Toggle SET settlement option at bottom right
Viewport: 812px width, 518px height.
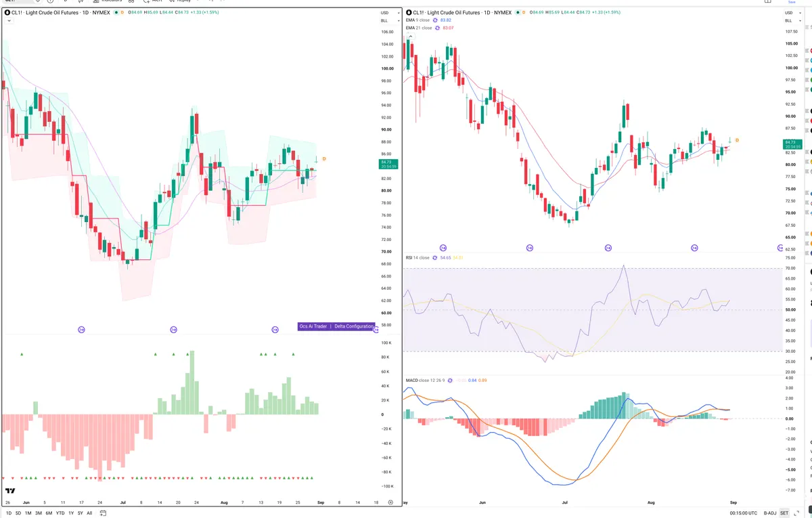coord(784,513)
